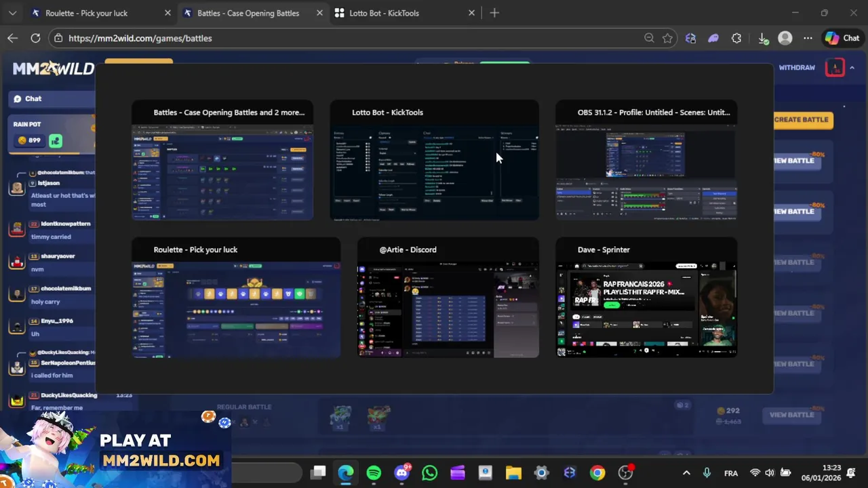
Task: Open the browser Settings and more menu
Action: click(808, 38)
